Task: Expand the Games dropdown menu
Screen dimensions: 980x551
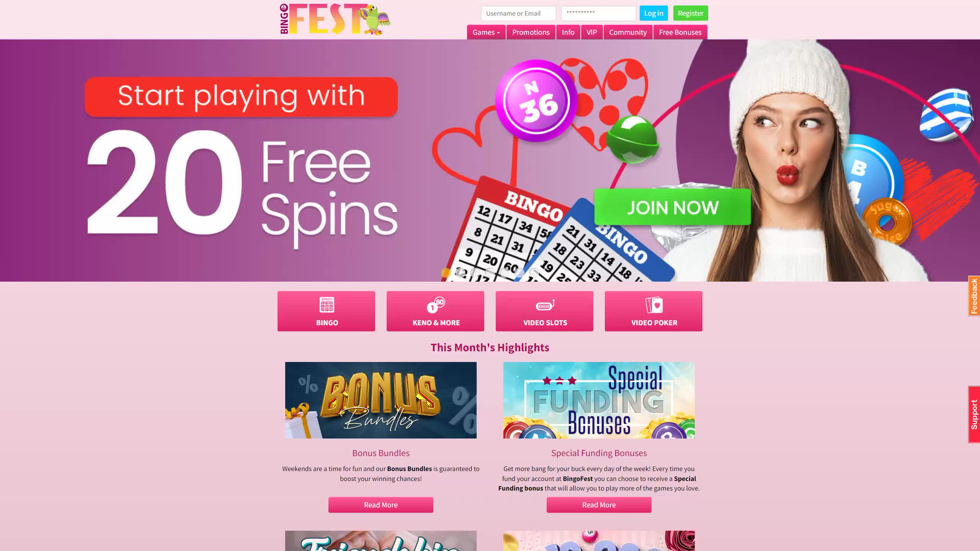Action: (x=486, y=32)
